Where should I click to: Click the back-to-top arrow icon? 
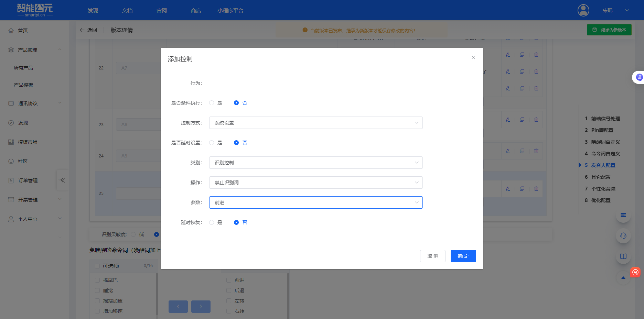click(623, 278)
